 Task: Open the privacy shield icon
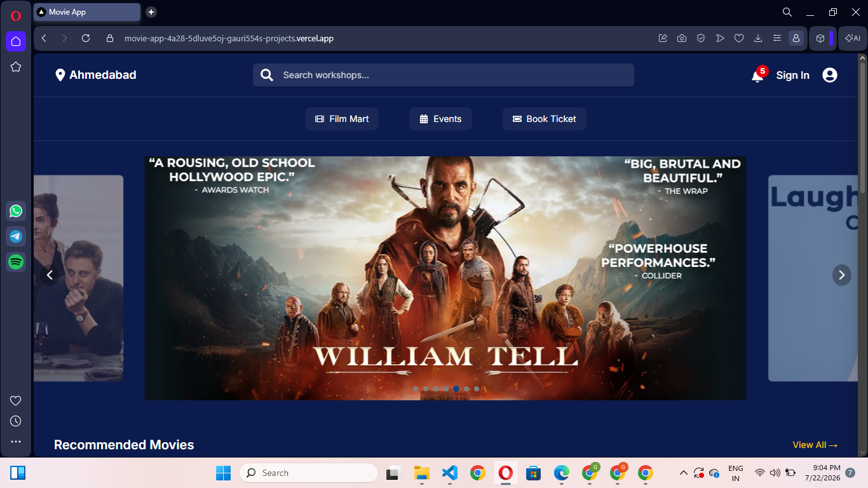(701, 38)
